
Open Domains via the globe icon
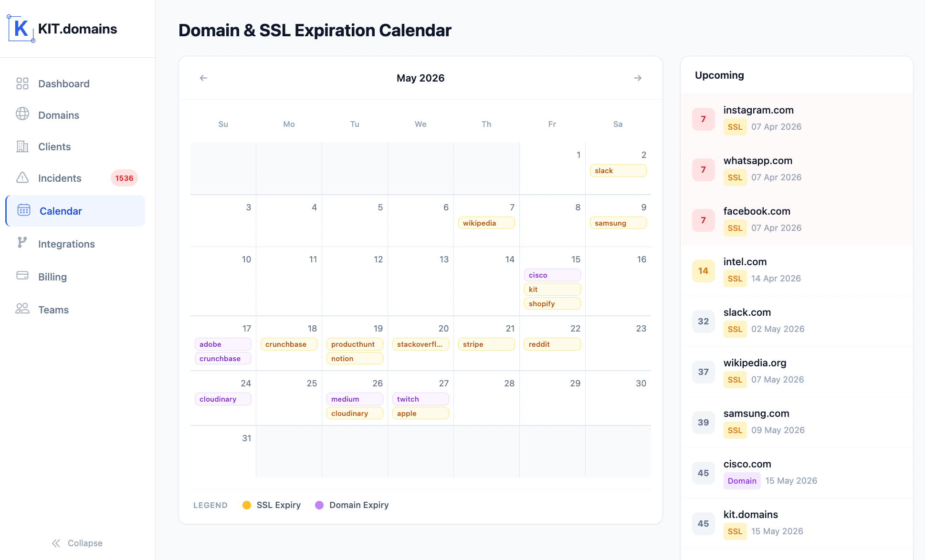click(22, 115)
